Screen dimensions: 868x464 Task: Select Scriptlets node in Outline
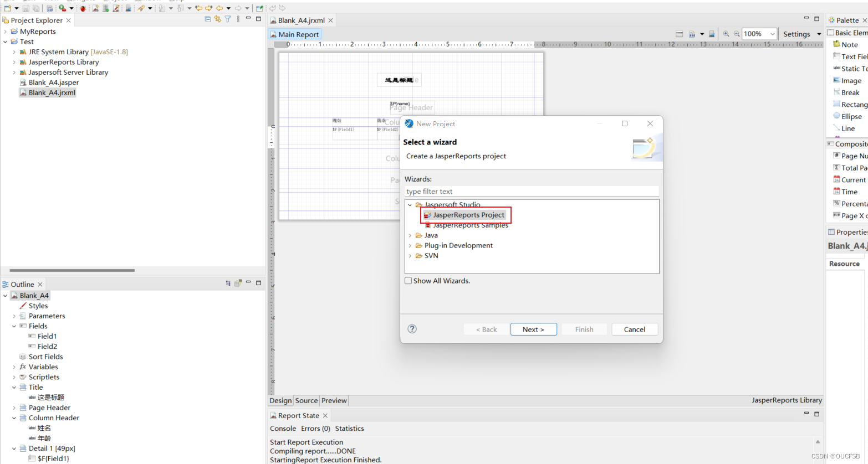pos(40,377)
